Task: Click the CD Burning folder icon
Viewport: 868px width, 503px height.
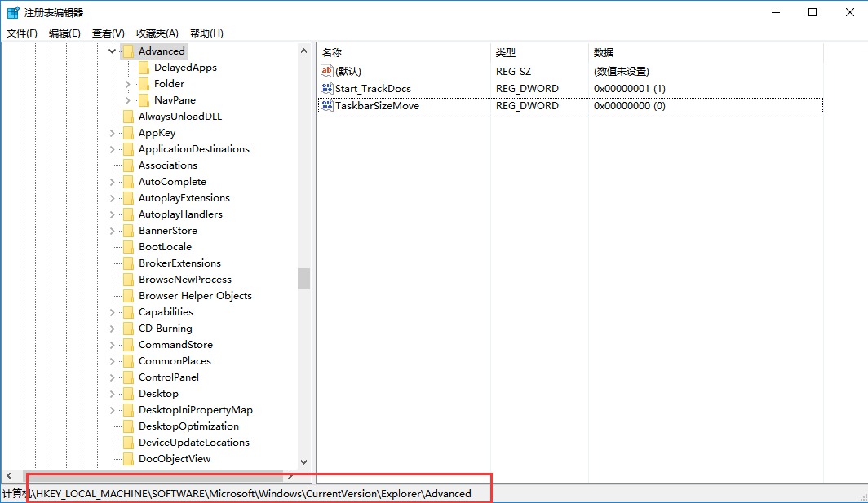Action: [x=128, y=329]
